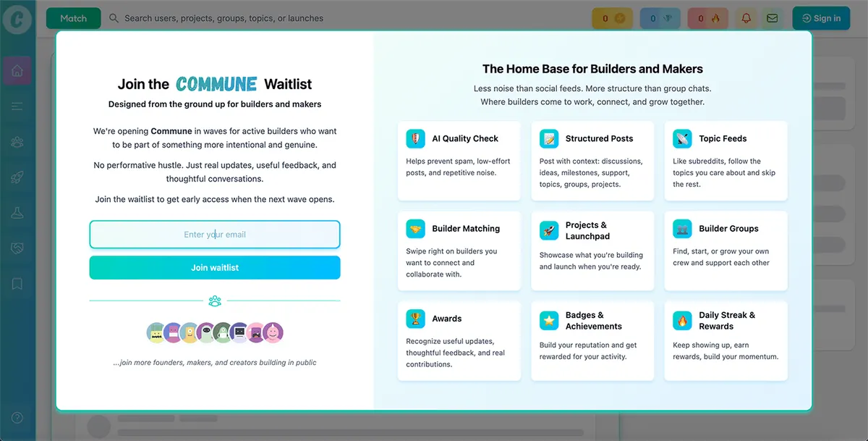Open the handshake matching sidebar icon

pos(17,248)
